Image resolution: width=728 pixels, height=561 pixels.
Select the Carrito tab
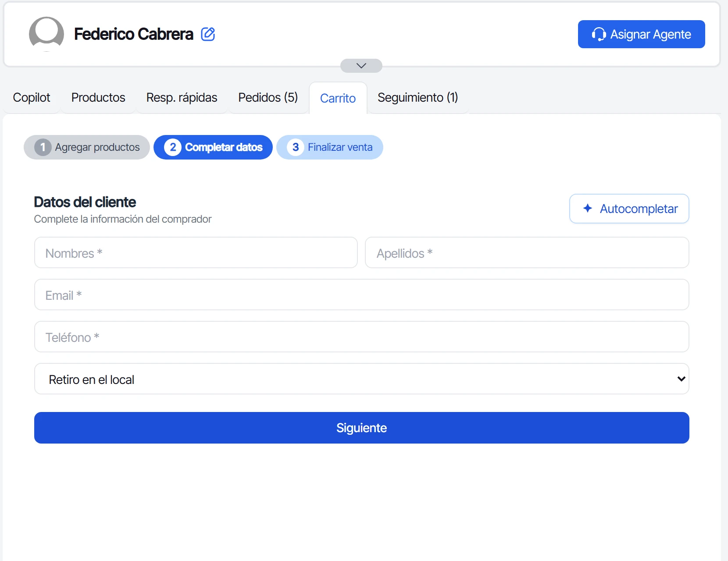click(x=338, y=98)
